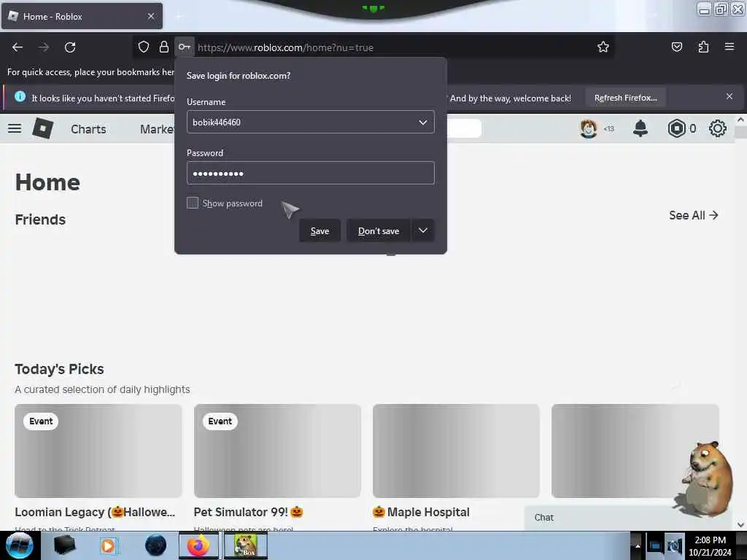Click the Loomian Legacy title text
747x560 pixels.
95,512
